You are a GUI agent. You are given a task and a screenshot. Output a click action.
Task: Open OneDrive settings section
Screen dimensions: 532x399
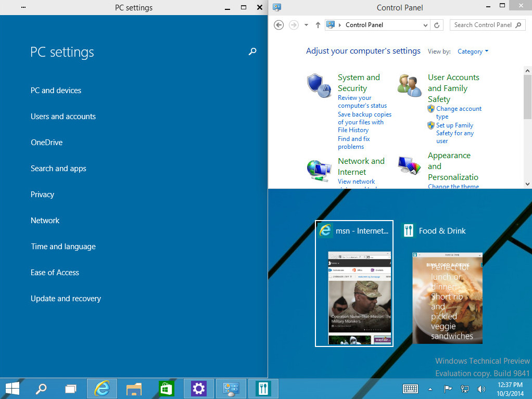coord(47,143)
